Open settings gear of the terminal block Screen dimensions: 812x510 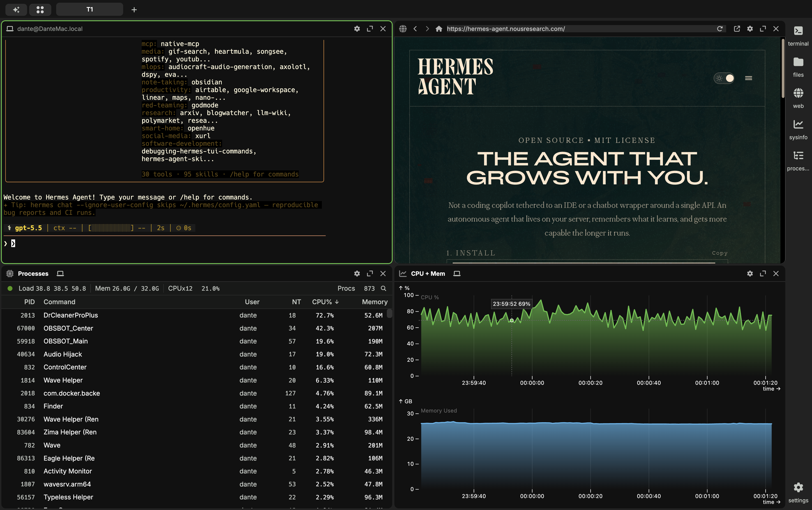tap(357, 29)
